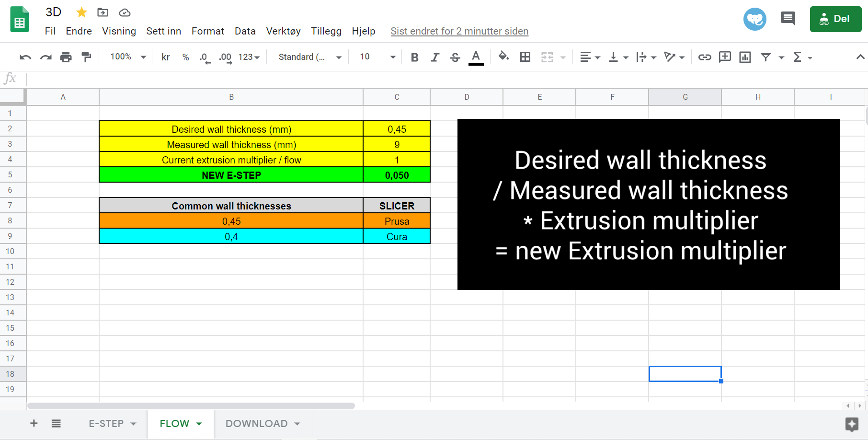Click the Undo icon

[25, 57]
